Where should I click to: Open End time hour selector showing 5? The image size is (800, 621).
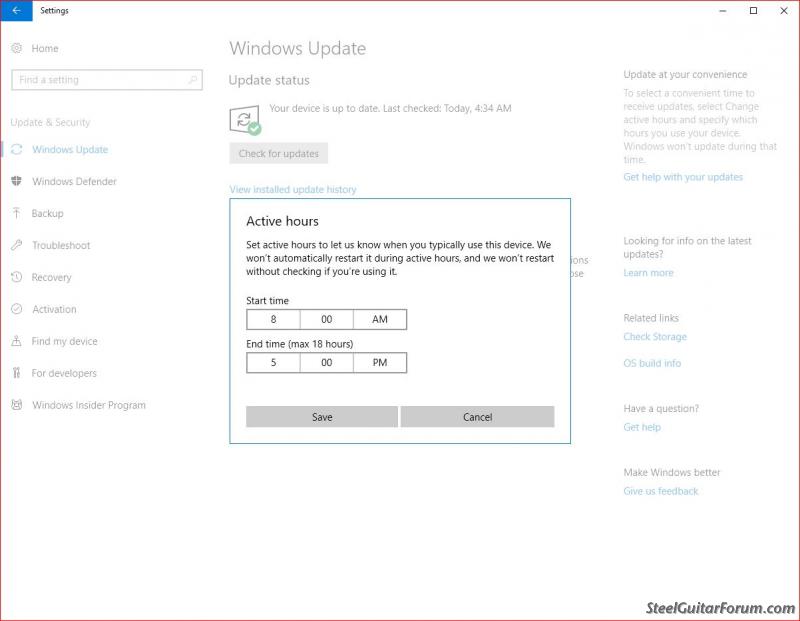click(x=273, y=363)
